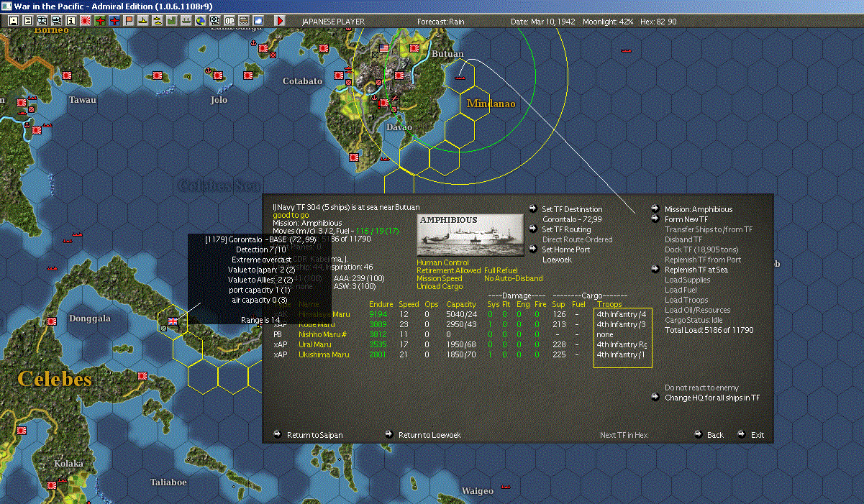Click Set Home Port option
The width and height of the screenshot is (864, 504).
pyautogui.click(x=565, y=249)
